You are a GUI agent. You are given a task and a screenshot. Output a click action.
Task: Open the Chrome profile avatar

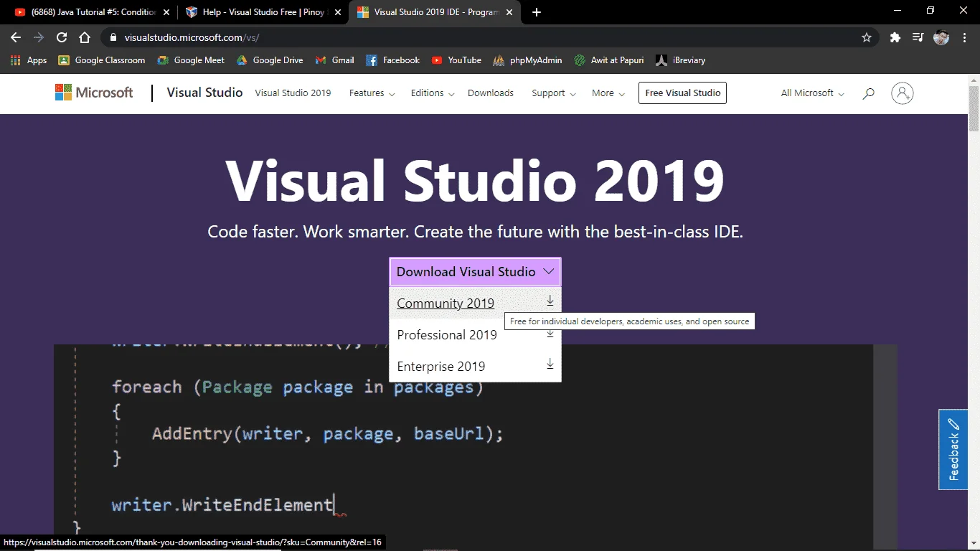coord(941,37)
